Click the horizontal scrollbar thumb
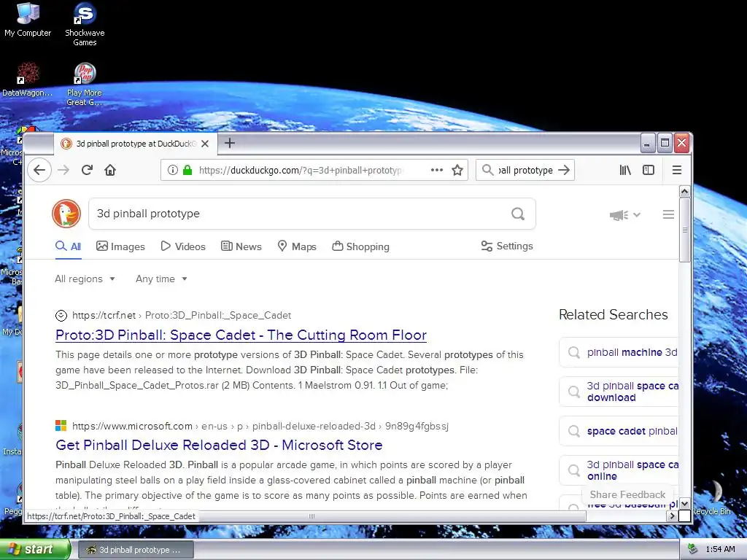747x560 pixels. [x=311, y=516]
